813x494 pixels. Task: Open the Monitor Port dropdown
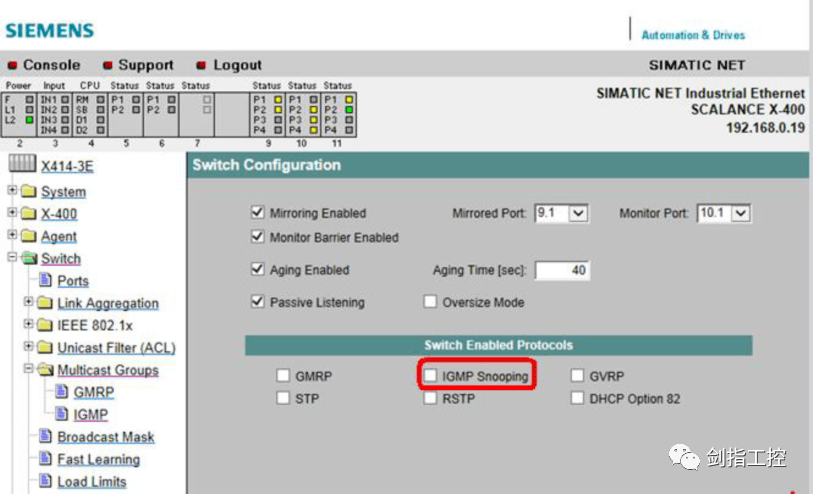click(740, 213)
